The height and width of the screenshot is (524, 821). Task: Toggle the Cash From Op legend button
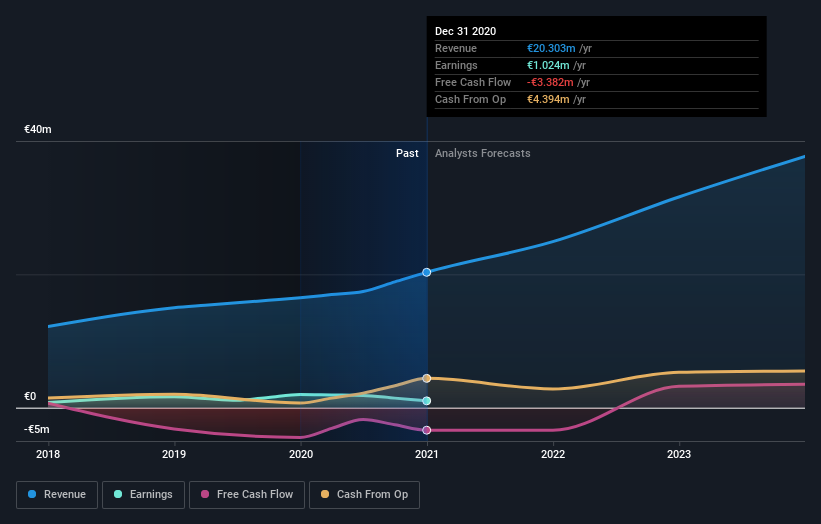click(x=364, y=495)
